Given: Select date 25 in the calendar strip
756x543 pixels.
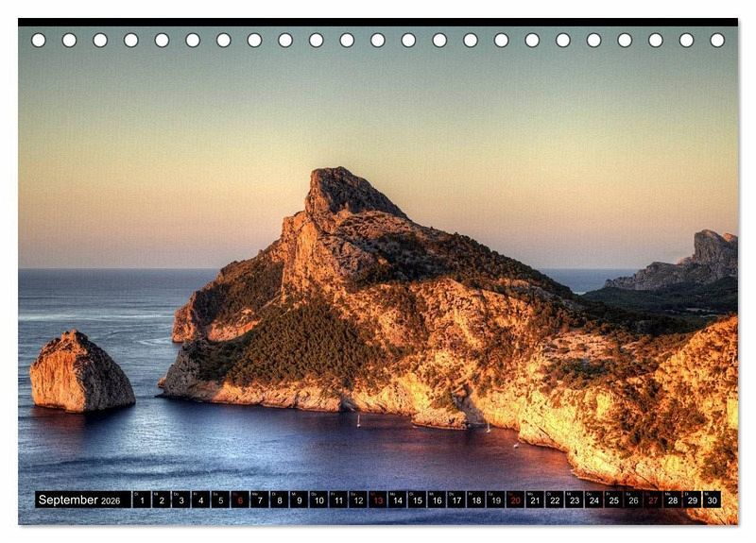Looking at the screenshot, I should pyautogui.click(x=613, y=500).
